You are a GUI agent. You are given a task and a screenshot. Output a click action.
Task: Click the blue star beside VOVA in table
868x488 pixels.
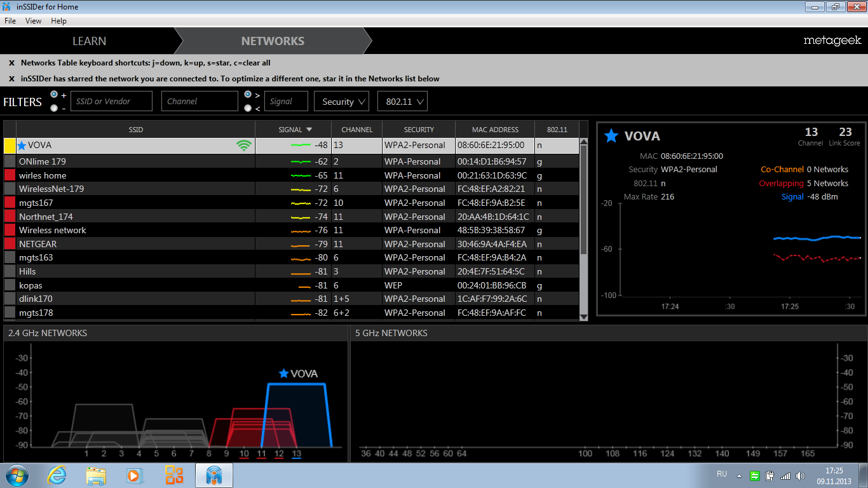[22, 146]
